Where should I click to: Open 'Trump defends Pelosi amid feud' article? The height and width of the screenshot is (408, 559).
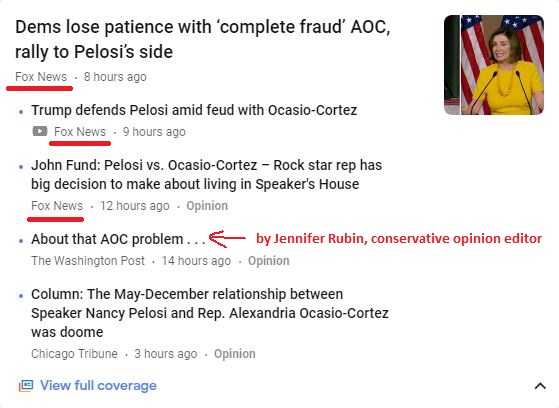pos(194,110)
